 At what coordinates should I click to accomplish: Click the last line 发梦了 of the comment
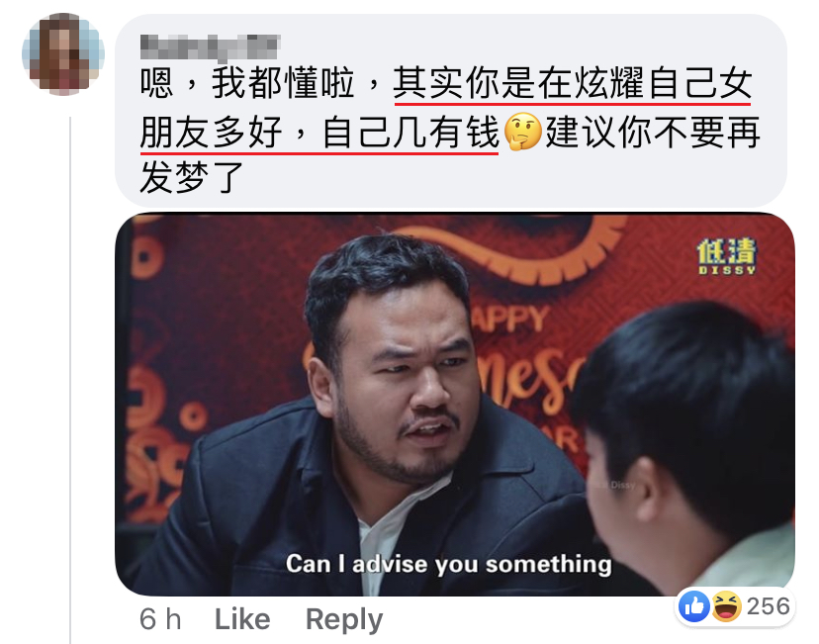coord(192,177)
